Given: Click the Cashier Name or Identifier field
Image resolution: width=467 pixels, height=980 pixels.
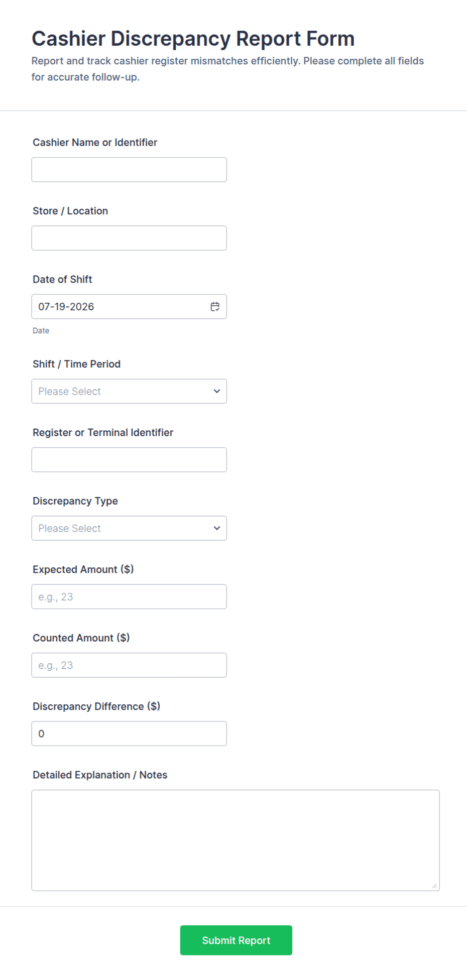Looking at the screenshot, I should (x=129, y=170).
